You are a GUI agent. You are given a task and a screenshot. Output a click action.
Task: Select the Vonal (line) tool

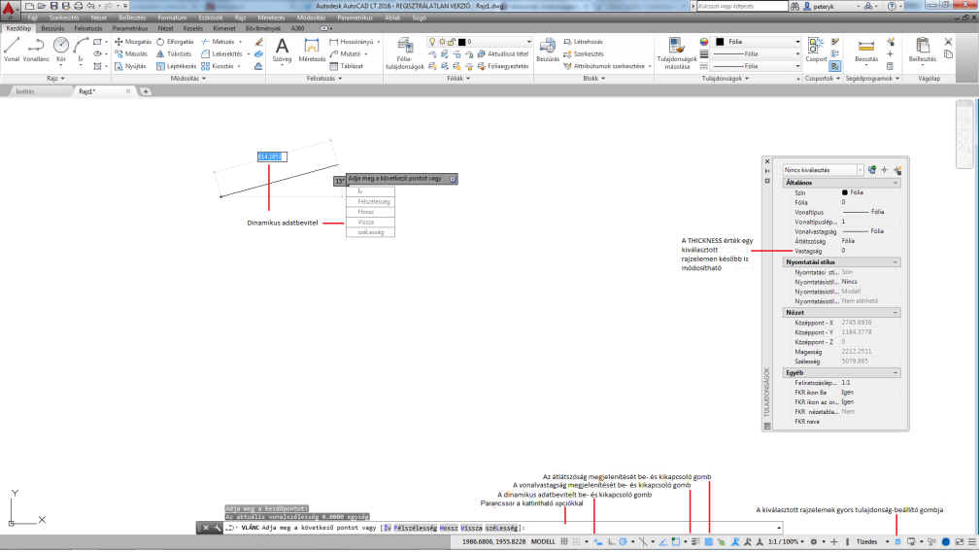coord(12,50)
